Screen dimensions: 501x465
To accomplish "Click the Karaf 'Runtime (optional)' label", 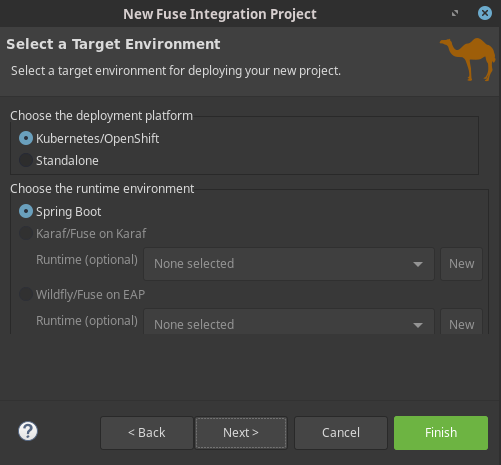I will click(x=87, y=260).
